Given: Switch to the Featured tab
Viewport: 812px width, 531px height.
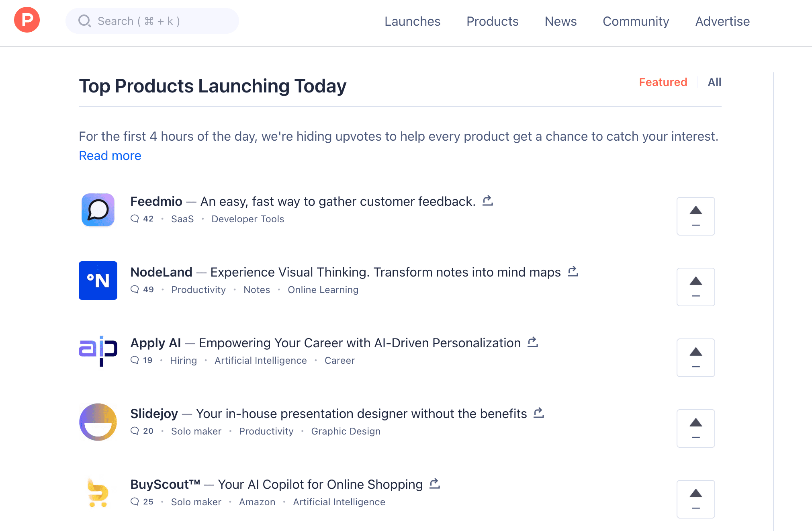Looking at the screenshot, I should [x=663, y=82].
